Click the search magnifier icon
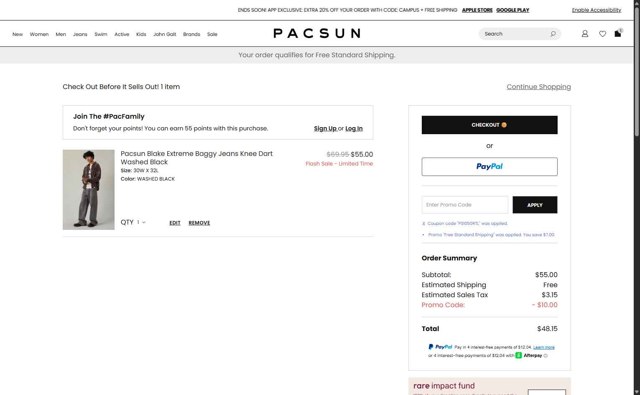Image resolution: width=640 pixels, height=395 pixels. 553,34
